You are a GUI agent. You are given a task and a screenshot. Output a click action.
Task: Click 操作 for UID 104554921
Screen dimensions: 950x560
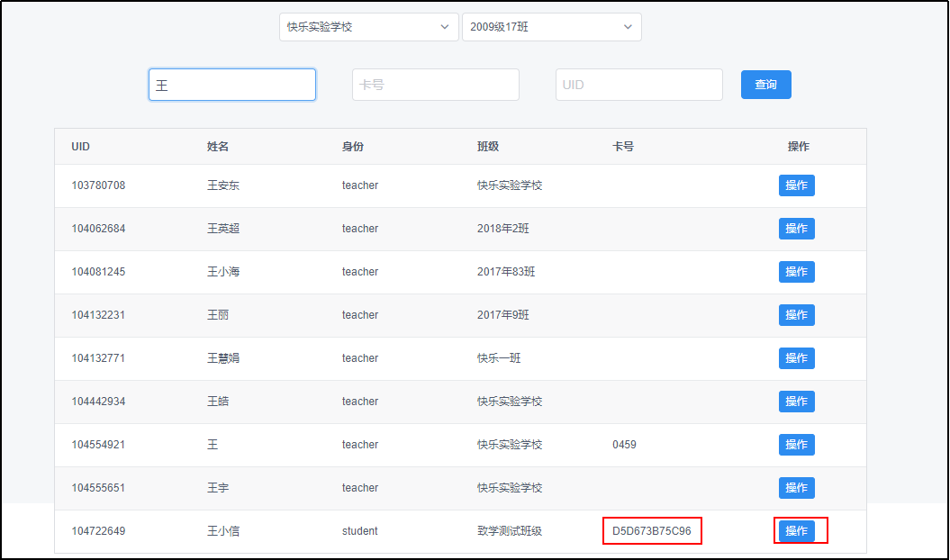coord(796,445)
